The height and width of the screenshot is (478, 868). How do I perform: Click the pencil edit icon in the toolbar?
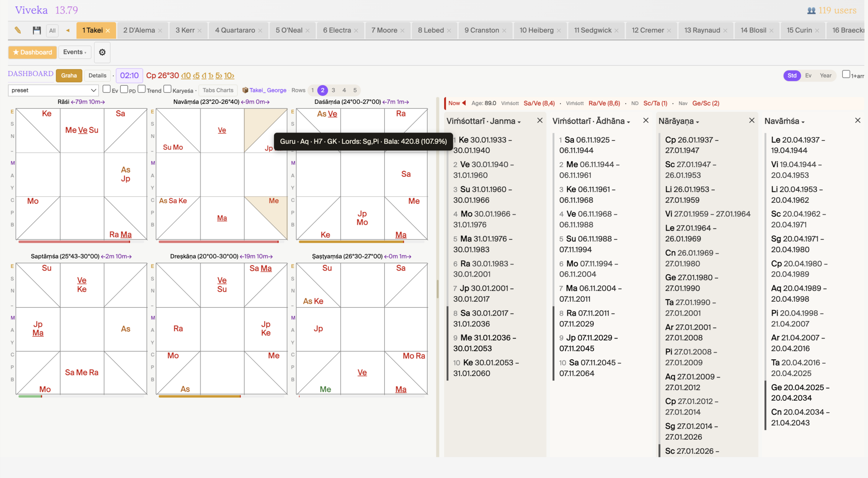click(x=18, y=30)
